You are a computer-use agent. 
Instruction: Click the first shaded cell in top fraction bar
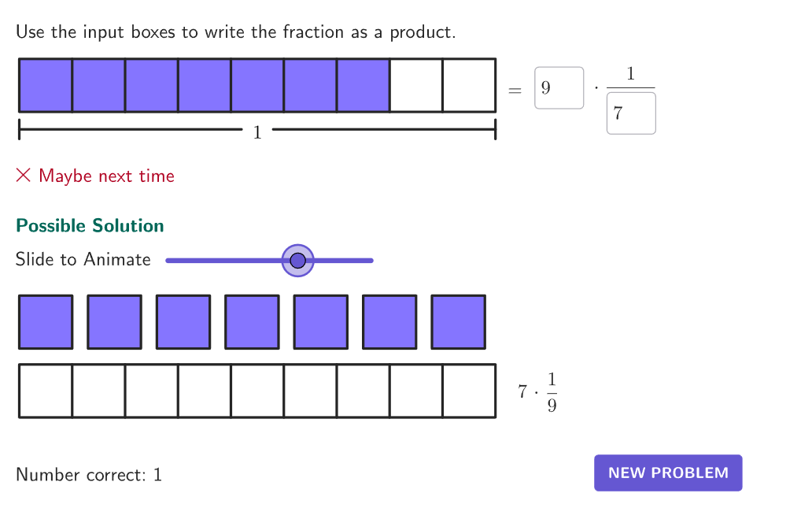point(46,86)
